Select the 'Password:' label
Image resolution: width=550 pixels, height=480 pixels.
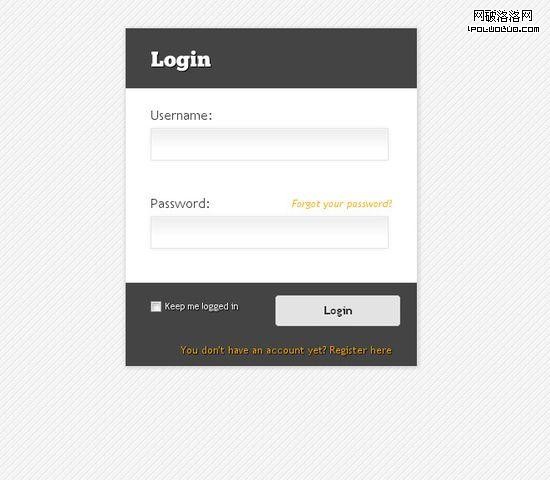pyautogui.click(x=180, y=204)
